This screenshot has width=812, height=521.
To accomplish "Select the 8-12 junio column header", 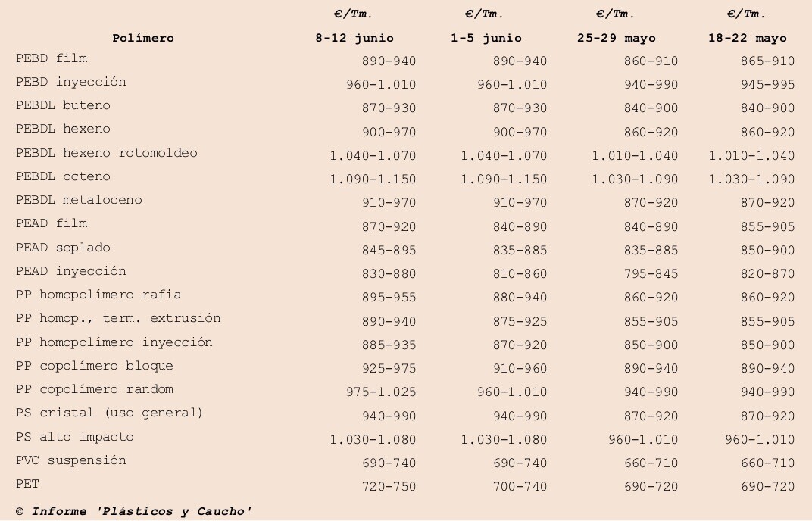I will [354, 39].
